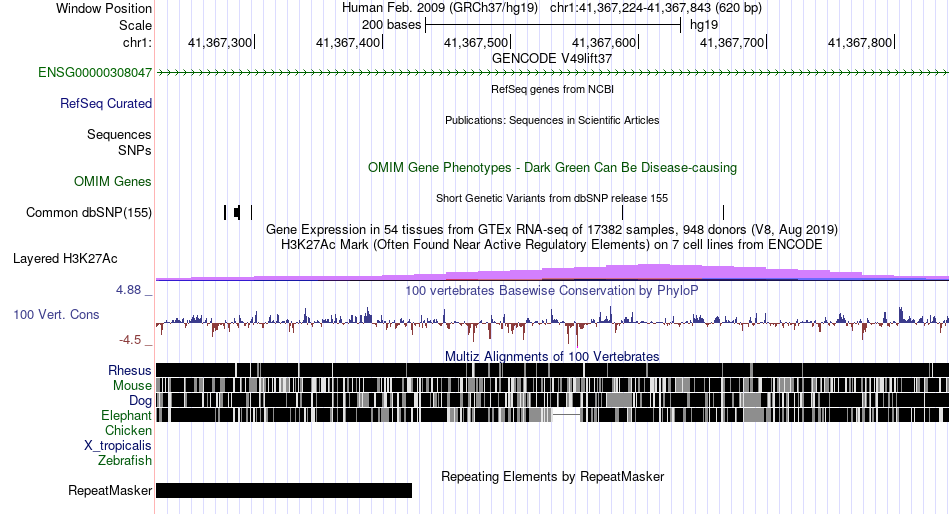The height and width of the screenshot is (514, 950).
Task: Click the RepeatMasker track label
Action: click(x=110, y=490)
